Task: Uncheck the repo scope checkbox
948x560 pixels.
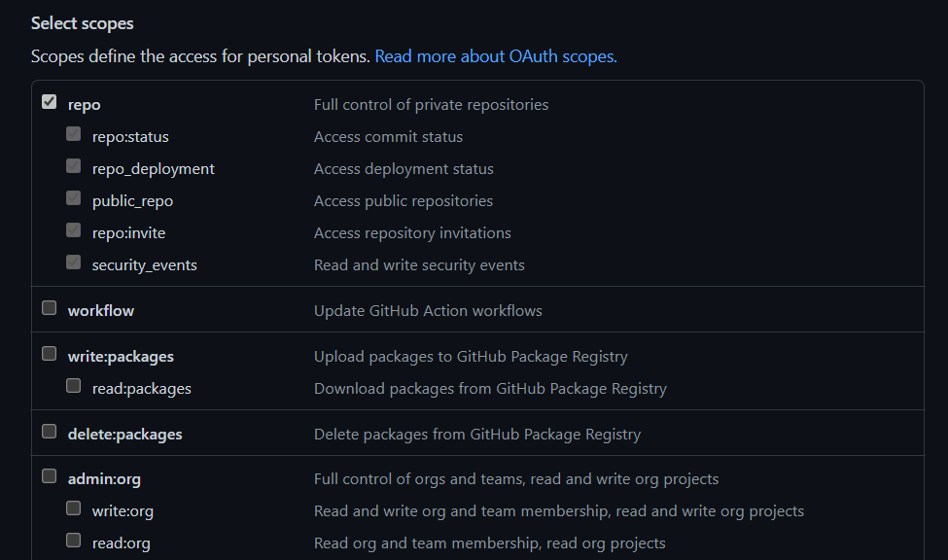Action: pyautogui.click(x=50, y=102)
